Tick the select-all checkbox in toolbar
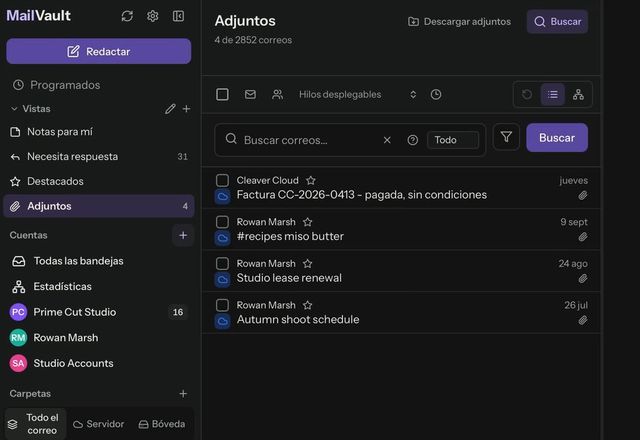This screenshot has height=440, width=640. pyautogui.click(x=222, y=95)
